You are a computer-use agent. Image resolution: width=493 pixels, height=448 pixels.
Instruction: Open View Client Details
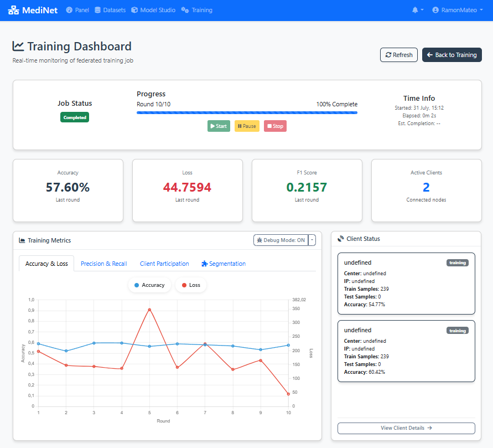click(406, 428)
